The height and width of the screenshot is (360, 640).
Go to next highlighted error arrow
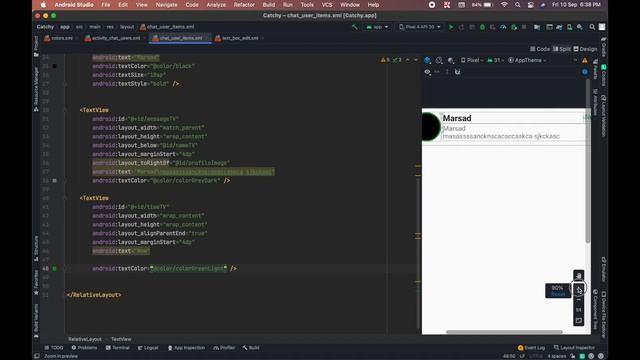point(416,60)
